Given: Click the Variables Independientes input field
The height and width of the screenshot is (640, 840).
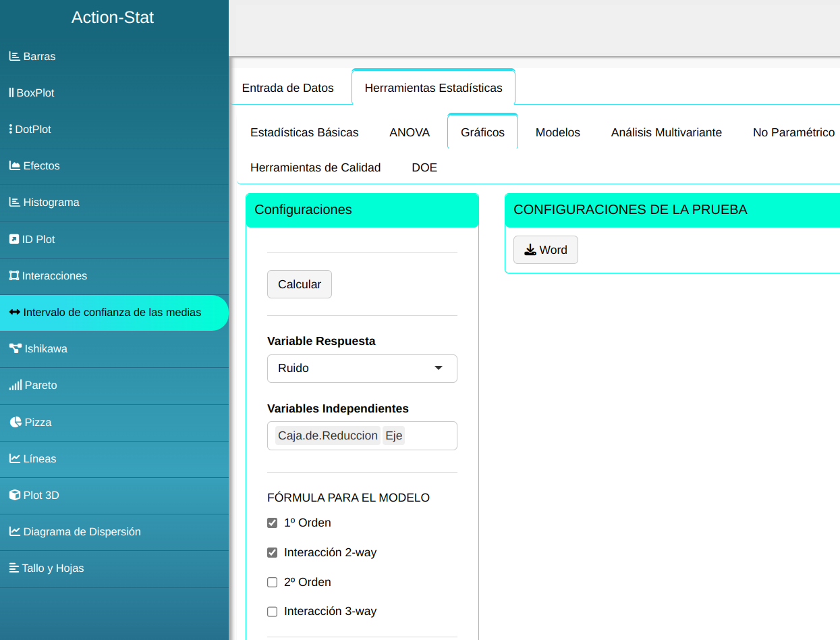Looking at the screenshot, I should 429,436.
